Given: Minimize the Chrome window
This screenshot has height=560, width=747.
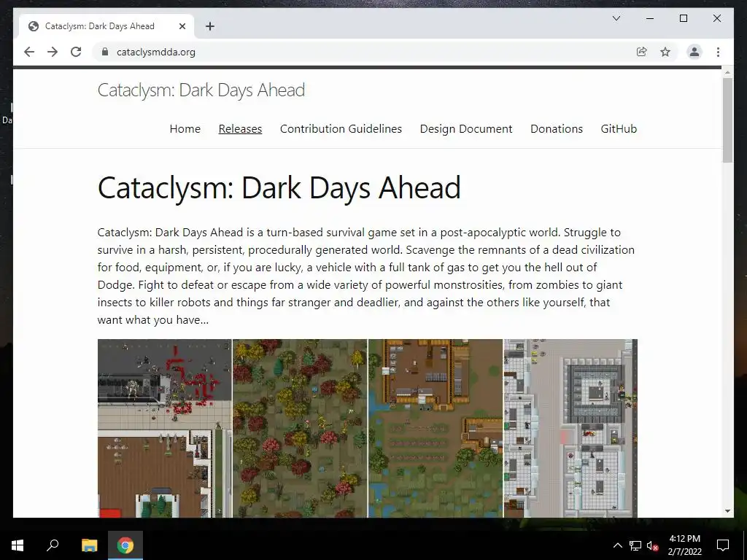Looking at the screenshot, I should tap(650, 18).
